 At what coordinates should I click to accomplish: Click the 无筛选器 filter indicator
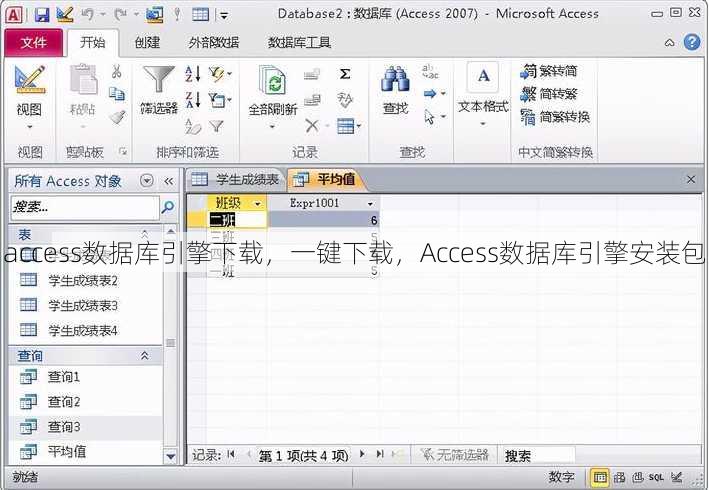(x=454, y=455)
